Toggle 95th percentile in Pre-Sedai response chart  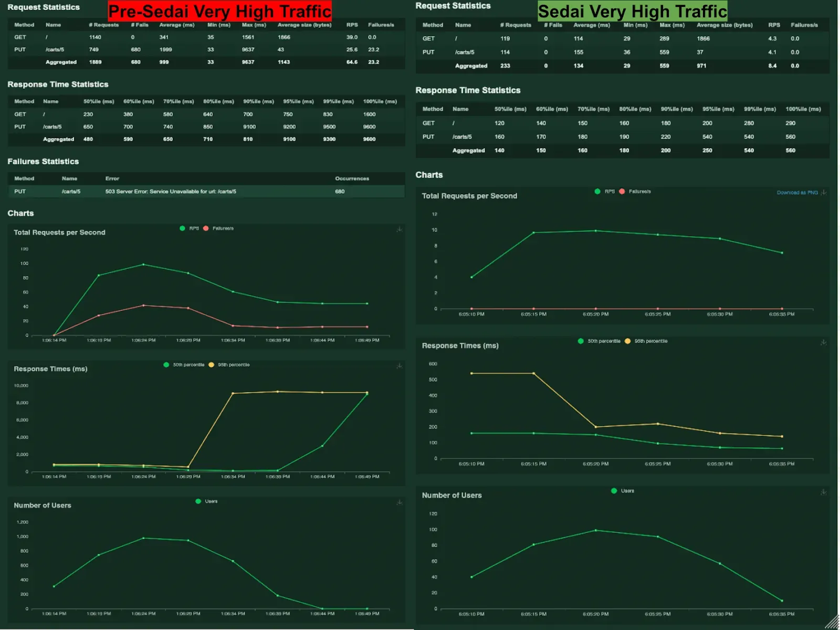point(229,365)
